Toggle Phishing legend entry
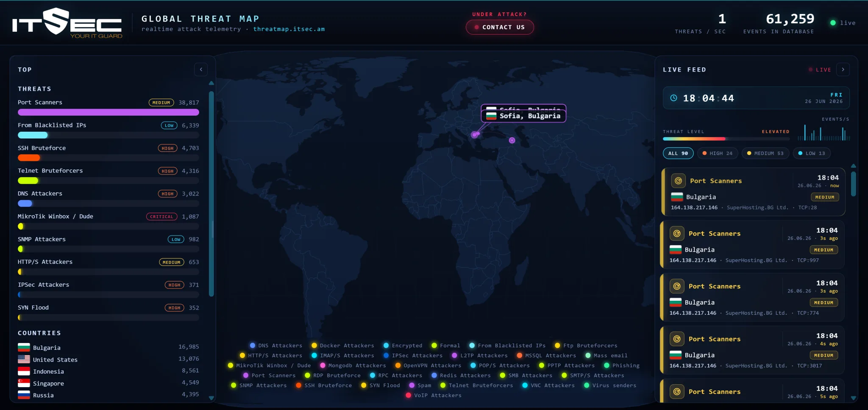Viewport: 868px width, 410px height. click(621, 366)
